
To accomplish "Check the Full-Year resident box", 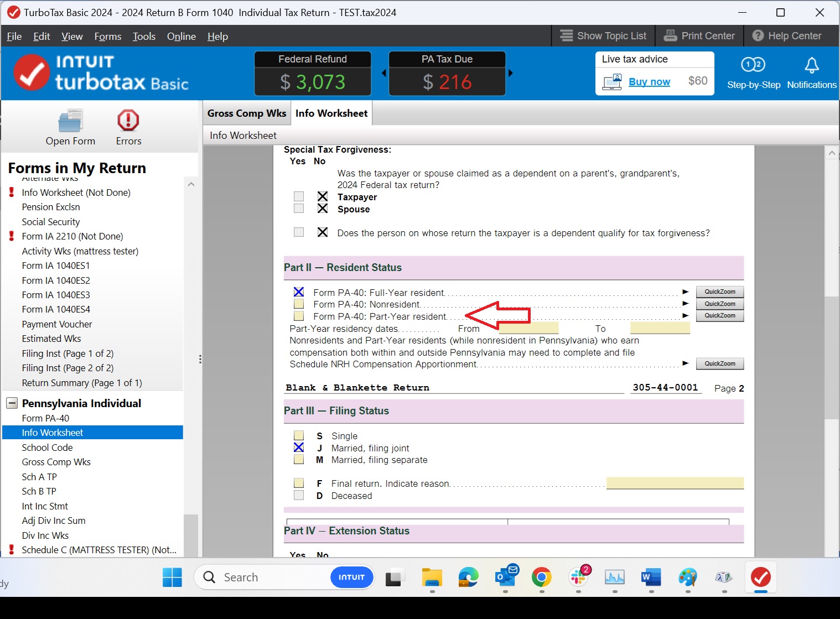I will [299, 292].
